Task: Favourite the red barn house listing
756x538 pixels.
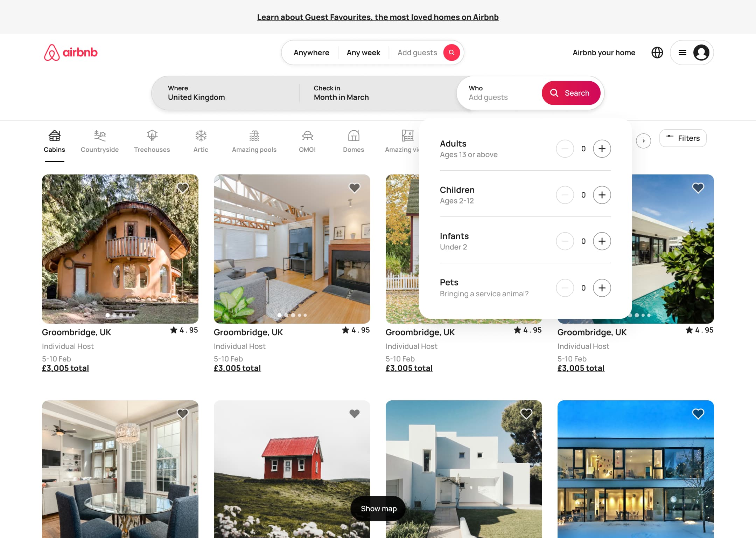Action: coord(354,414)
